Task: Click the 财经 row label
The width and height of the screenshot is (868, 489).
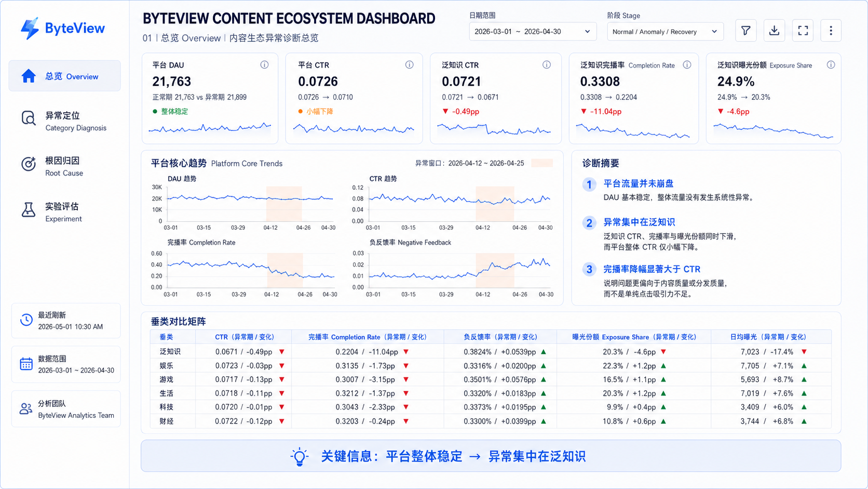Action: [167, 421]
